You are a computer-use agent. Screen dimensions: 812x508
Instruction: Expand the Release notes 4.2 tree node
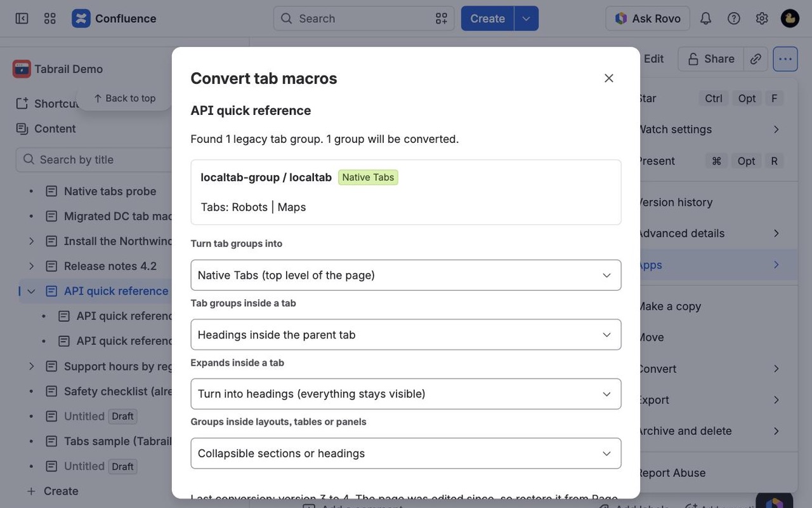(31, 266)
